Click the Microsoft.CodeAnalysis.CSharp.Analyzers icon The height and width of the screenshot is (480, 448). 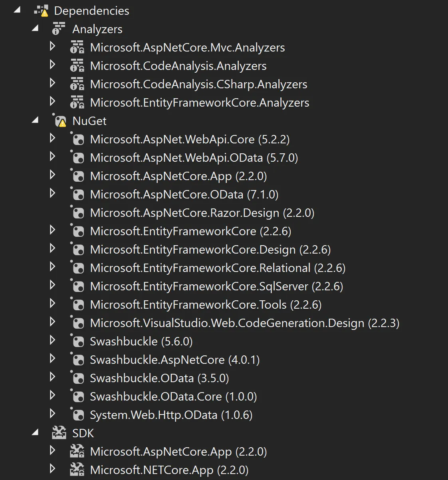click(77, 84)
